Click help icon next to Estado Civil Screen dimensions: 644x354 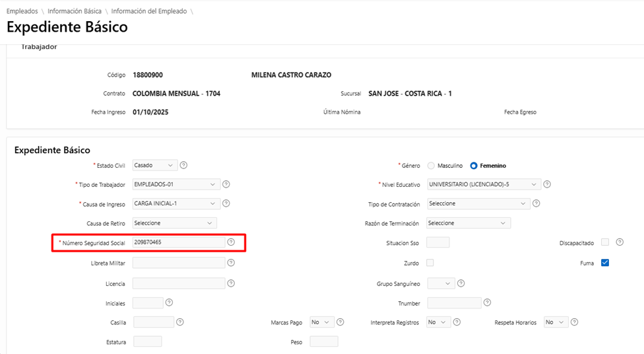coord(184,165)
